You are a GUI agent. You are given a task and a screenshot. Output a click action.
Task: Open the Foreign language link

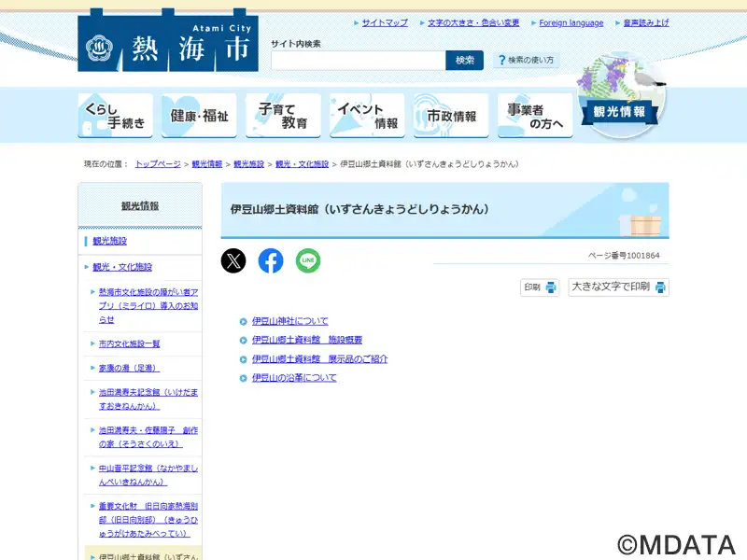pyautogui.click(x=571, y=22)
